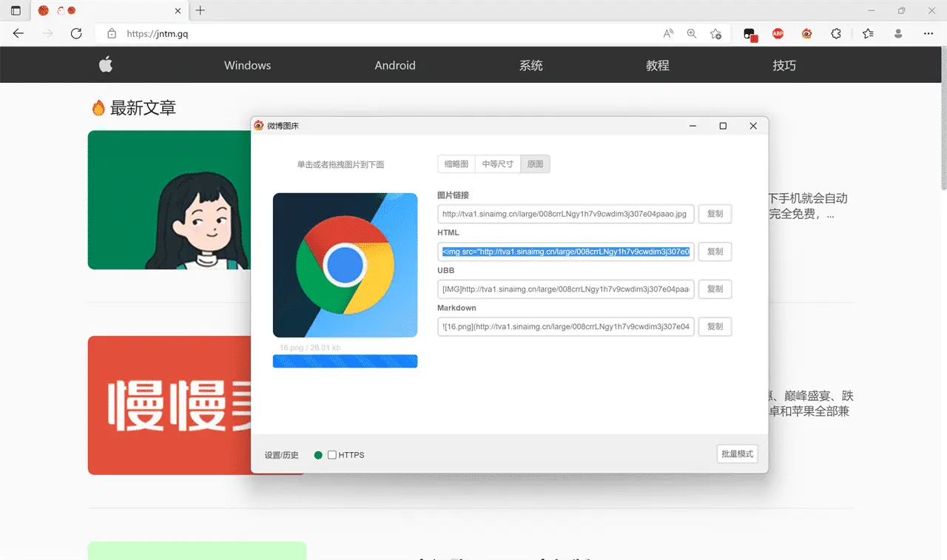The height and width of the screenshot is (560, 947).
Task: Enable the HTTPS checkbox
Action: point(332,455)
